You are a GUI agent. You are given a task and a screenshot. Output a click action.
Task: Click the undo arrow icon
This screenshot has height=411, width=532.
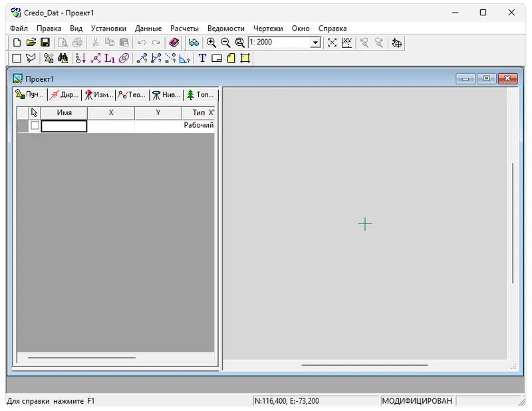142,43
